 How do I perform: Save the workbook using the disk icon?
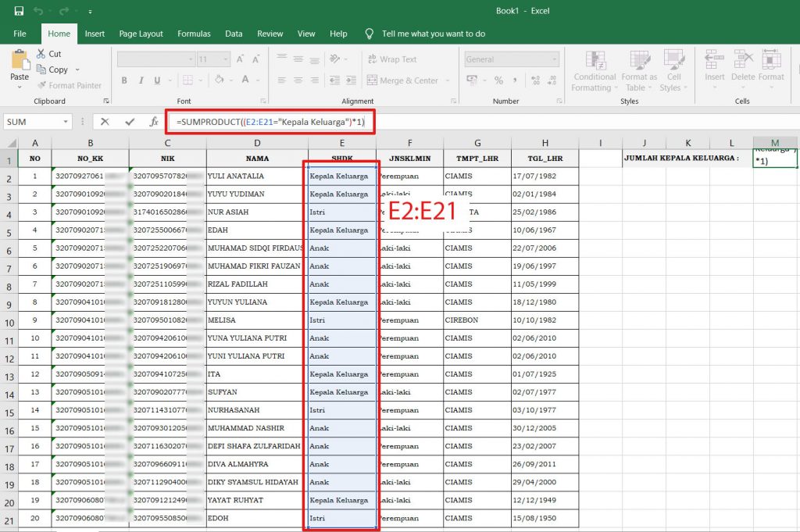pyautogui.click(x=19, y=11)
